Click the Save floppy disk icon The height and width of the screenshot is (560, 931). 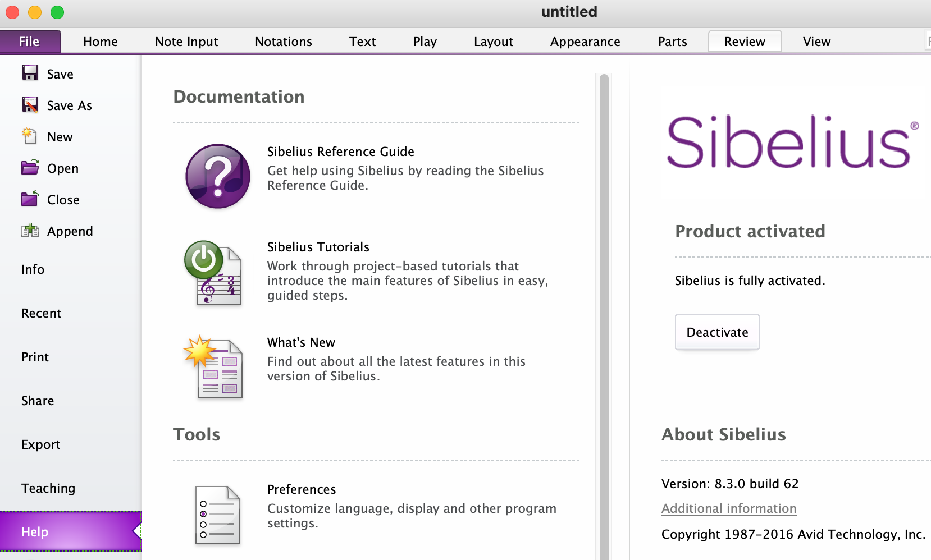click(x=30, y=73)
